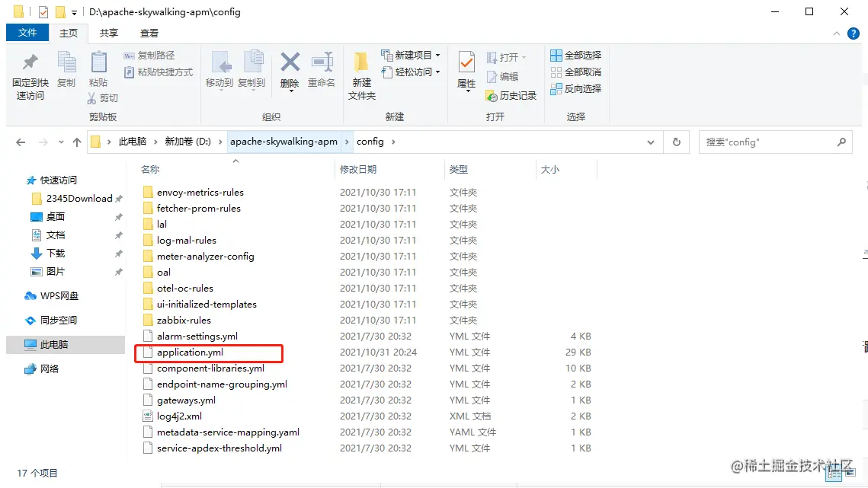Click the Help question mark icon
Viewport: 868px width, 488px height.
point(854,33)
